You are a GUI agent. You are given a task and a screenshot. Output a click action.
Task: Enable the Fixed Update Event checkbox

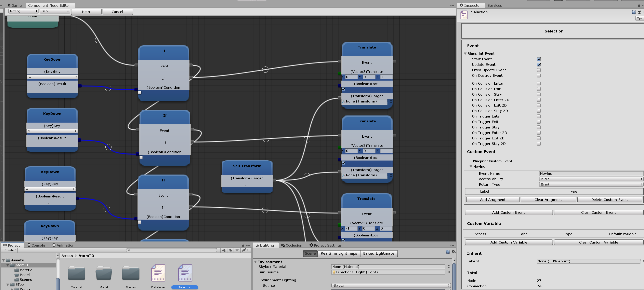[x=539, y=70]
